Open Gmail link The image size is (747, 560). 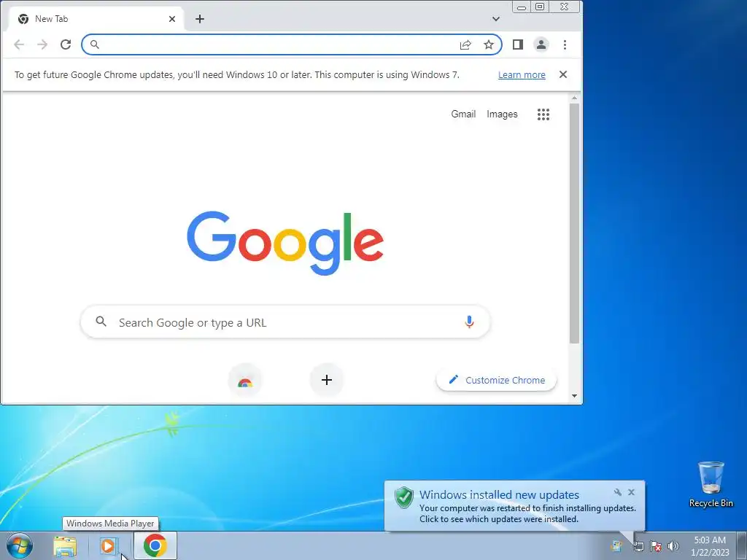click(x=463, y=114)
